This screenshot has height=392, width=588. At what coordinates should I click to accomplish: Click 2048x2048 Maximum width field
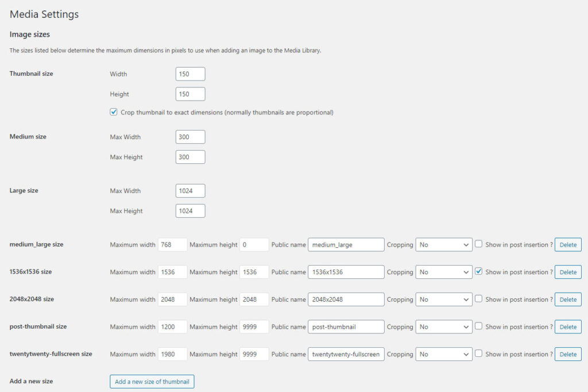(172, 299)
